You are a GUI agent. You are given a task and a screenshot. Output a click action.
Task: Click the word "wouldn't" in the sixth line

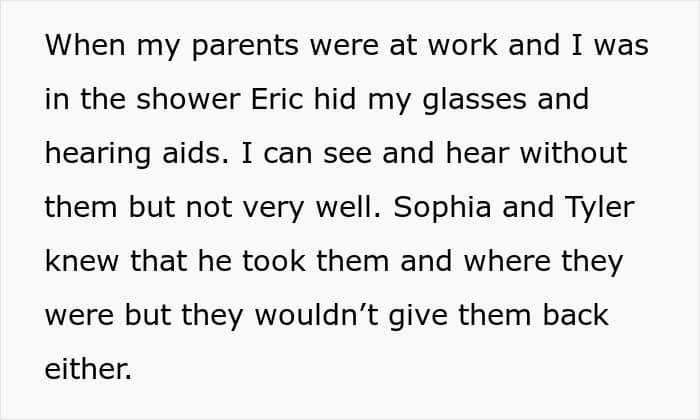(x=317, y=315)
